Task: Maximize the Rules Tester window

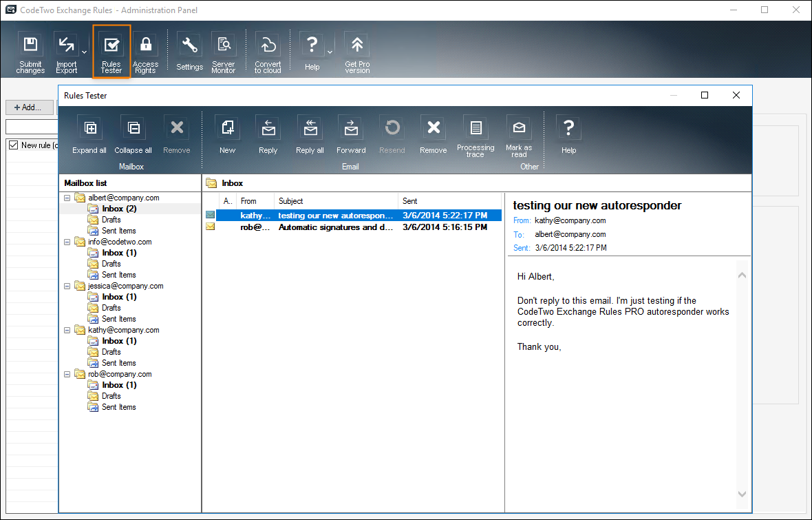Action: 704,95
